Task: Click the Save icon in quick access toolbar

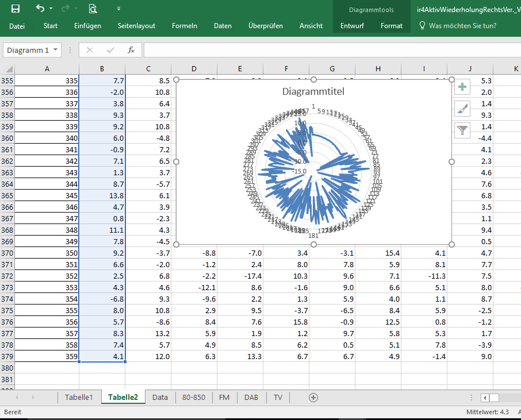Action: click(16, 9)
